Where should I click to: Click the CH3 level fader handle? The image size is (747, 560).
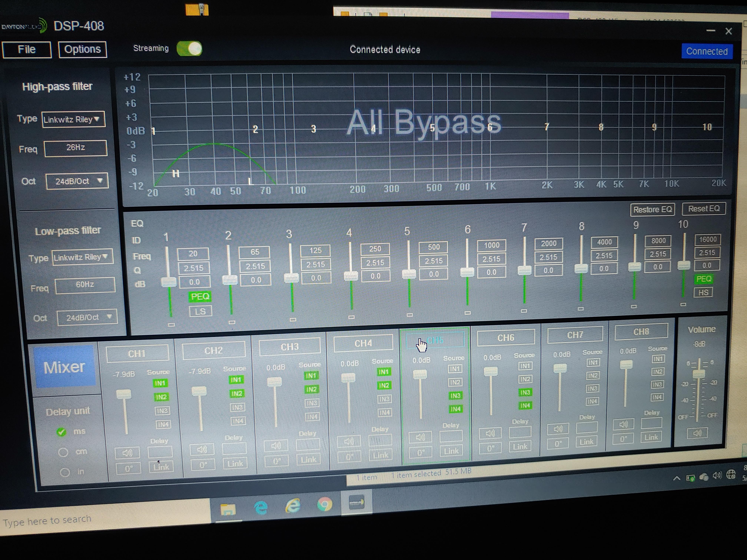coord(274,382)
